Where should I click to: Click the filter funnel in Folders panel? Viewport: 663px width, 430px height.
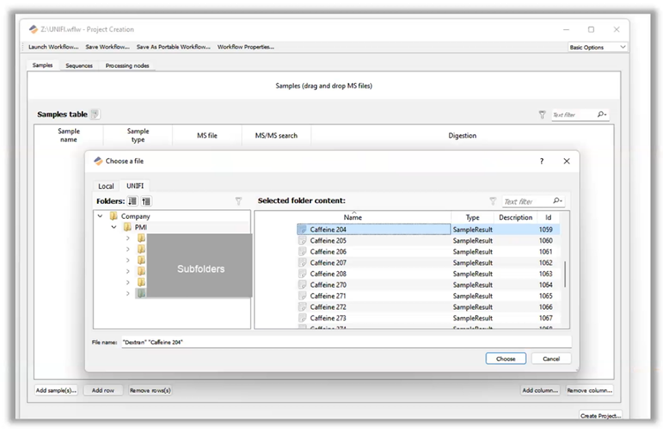tap(238, 201)
